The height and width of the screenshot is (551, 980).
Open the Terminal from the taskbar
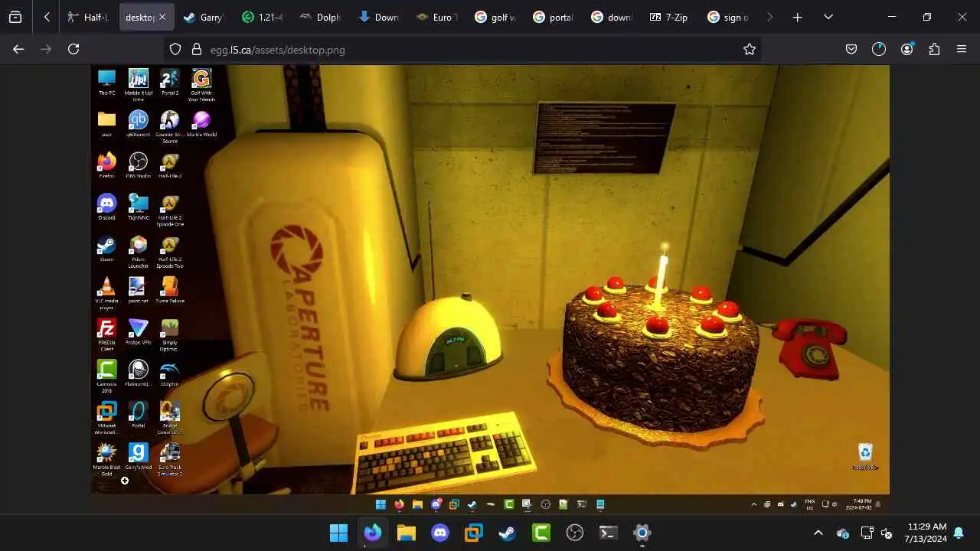(608, 533)
